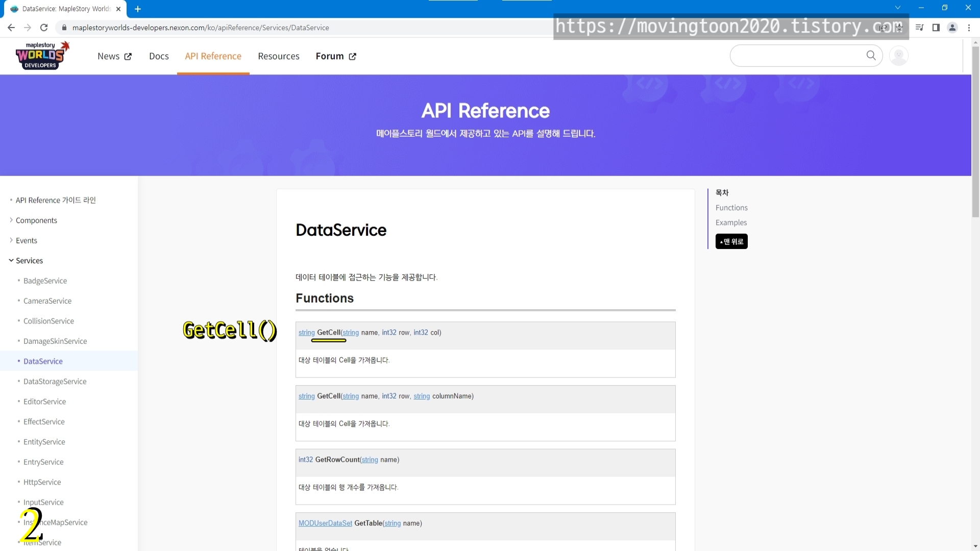The image size is (980, 551).
Task: Open the Docs menu
Action: point(159,56)
